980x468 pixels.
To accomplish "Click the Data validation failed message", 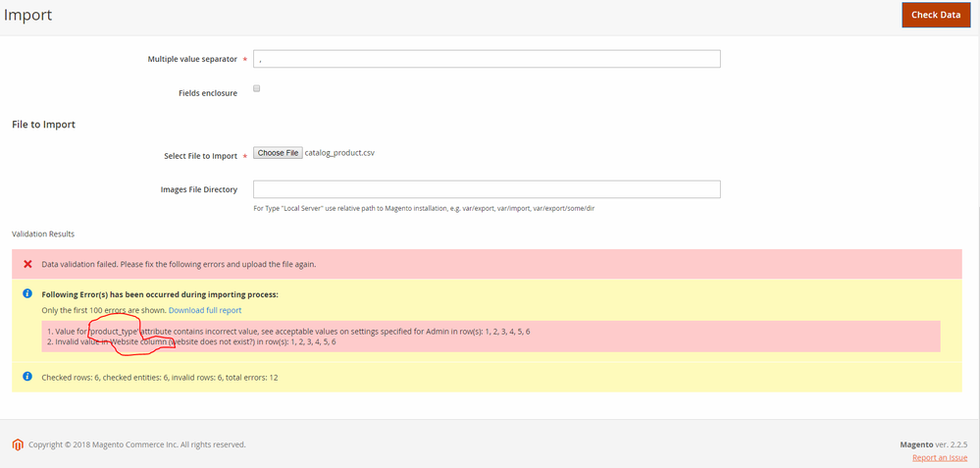I will pos(179,264).
